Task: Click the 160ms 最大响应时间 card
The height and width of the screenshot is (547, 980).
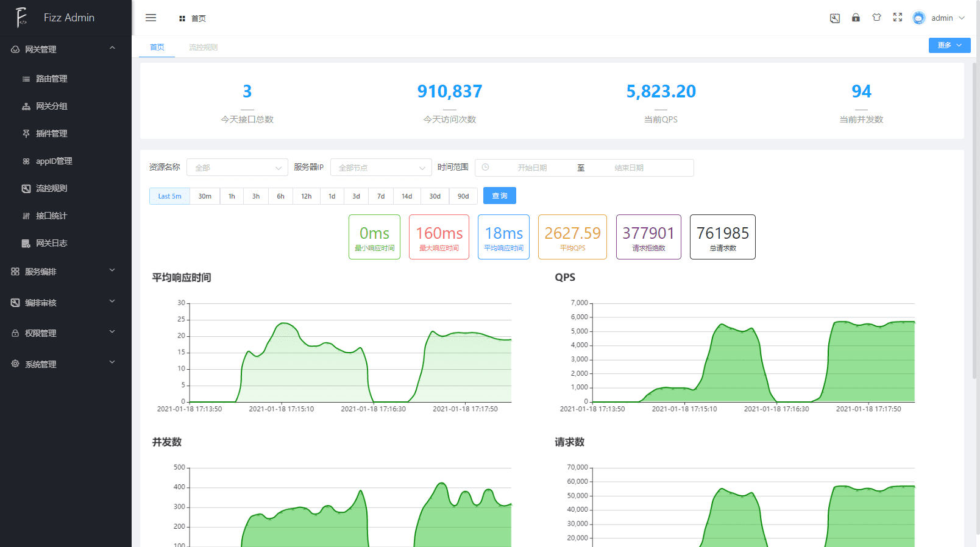Action: coord(439,237)
